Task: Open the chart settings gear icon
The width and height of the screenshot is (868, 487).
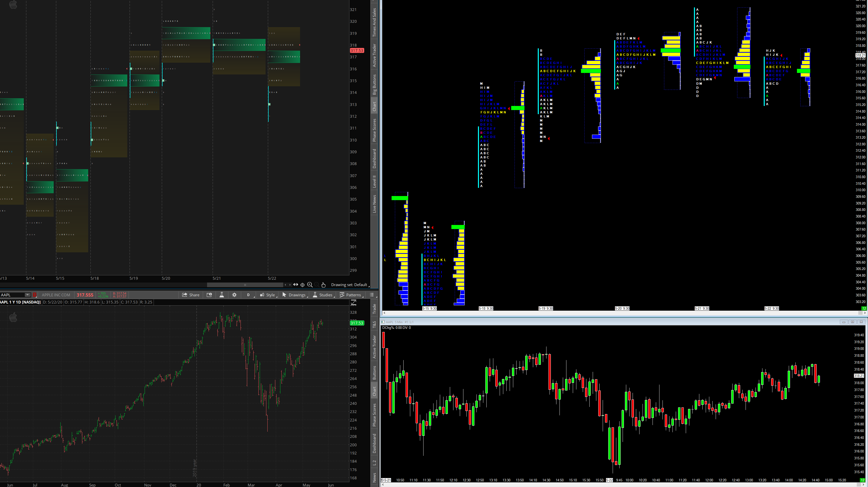Action: 235,295
